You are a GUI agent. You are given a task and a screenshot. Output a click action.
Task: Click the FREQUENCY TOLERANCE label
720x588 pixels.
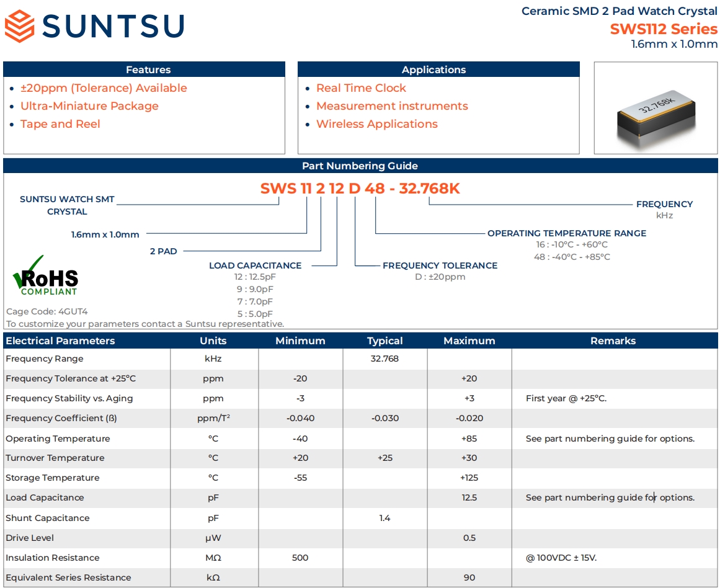pos(440,265)
